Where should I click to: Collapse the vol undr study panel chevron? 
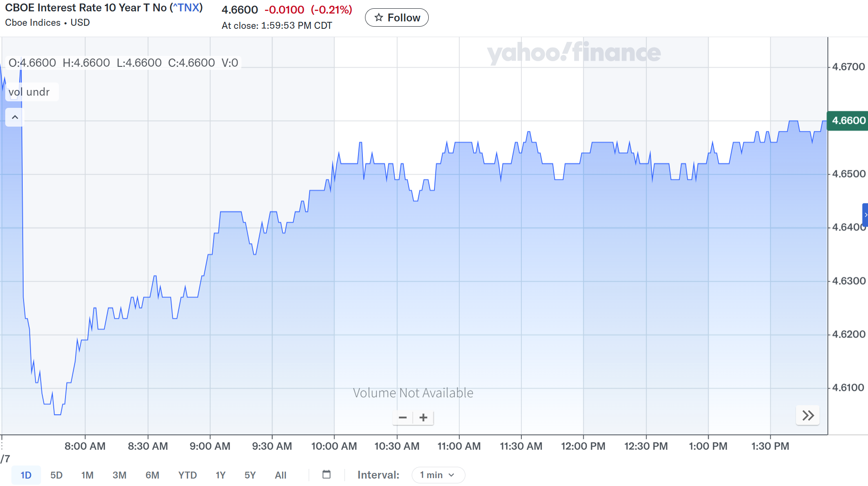pos(14,117)
